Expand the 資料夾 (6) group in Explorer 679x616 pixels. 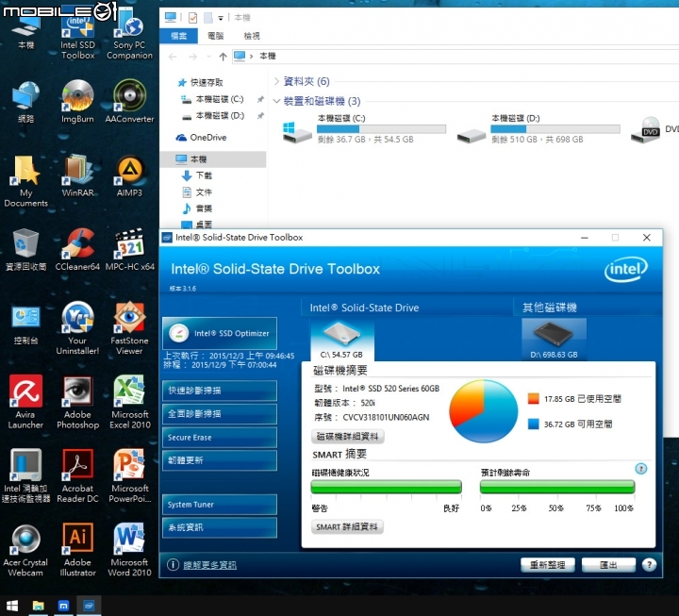[x=276, y=81]
